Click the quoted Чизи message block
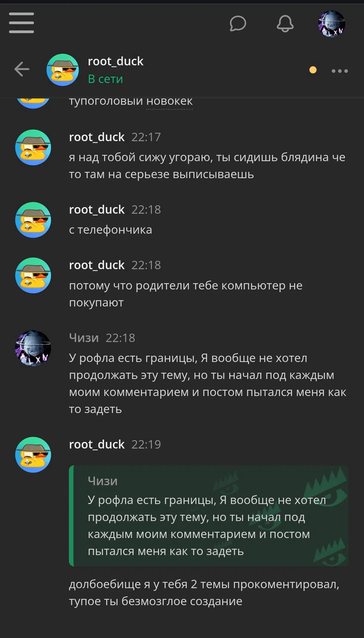Image resolution: width=364 pixels, height=638 pixels. [x=209, y=516]
